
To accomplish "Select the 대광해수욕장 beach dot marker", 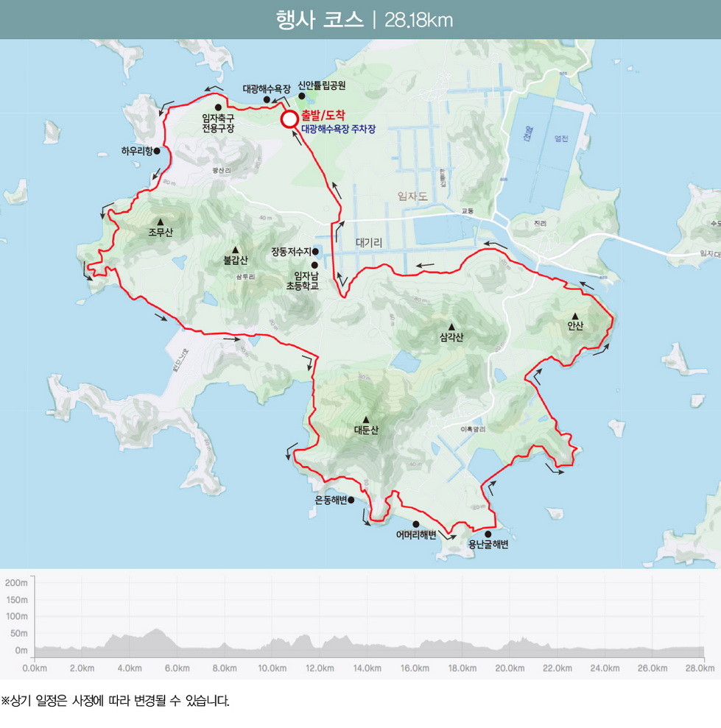I will point(267,99).
